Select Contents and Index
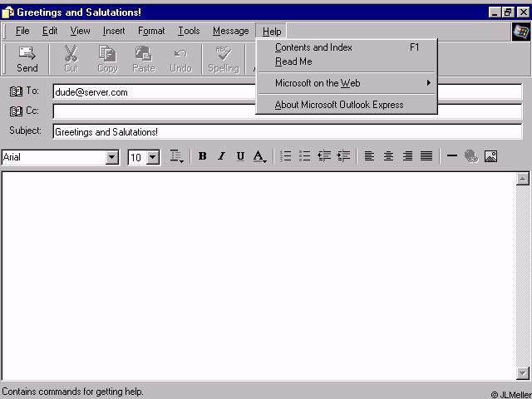The height and width of the screenshot is (399, 532). coord(347,47)
